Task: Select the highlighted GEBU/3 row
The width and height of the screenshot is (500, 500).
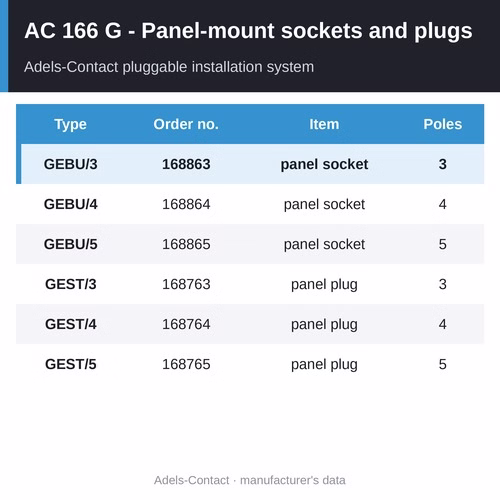Action: pyautogui.click(x=250, y=164)
